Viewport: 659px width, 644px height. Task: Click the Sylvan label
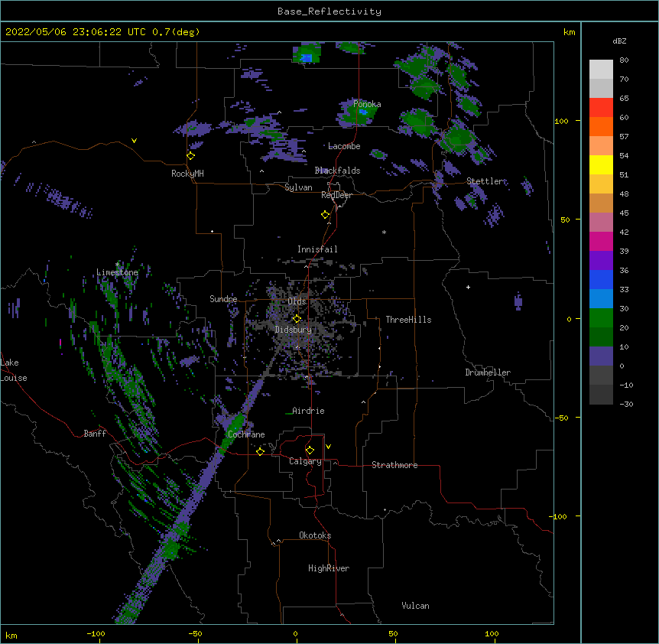point(298,187)
